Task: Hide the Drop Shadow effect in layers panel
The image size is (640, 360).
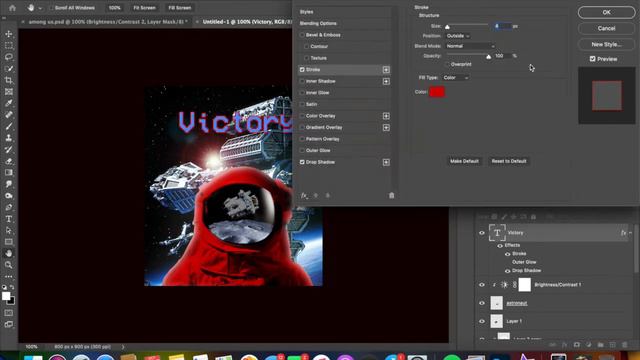Action: 508,271
